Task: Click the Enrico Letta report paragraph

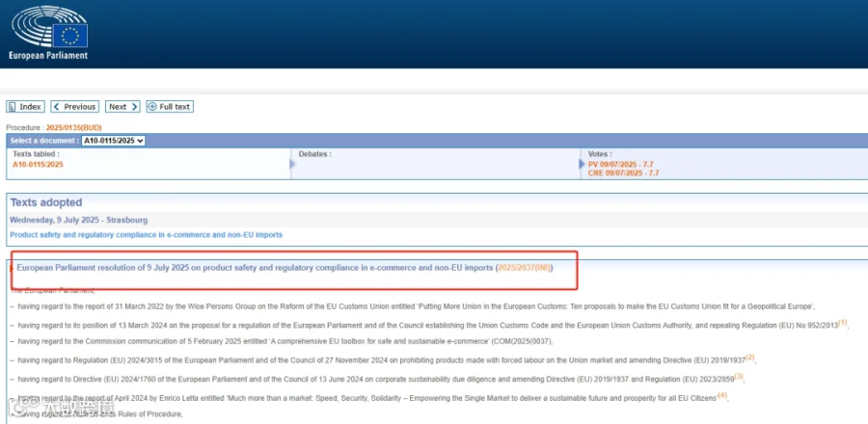Action: pos(368,398)
